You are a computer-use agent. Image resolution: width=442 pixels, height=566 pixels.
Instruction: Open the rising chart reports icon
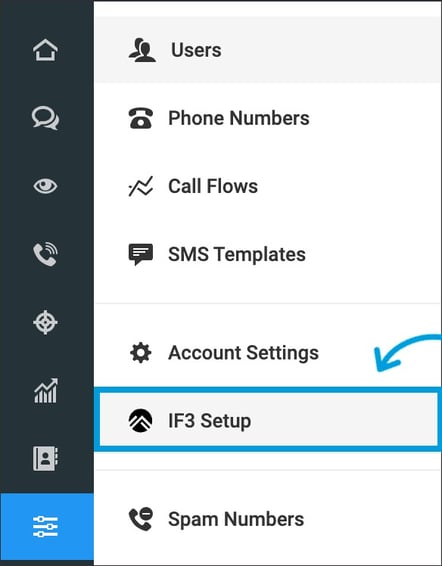pyautogui.click(x=45, y=391)
